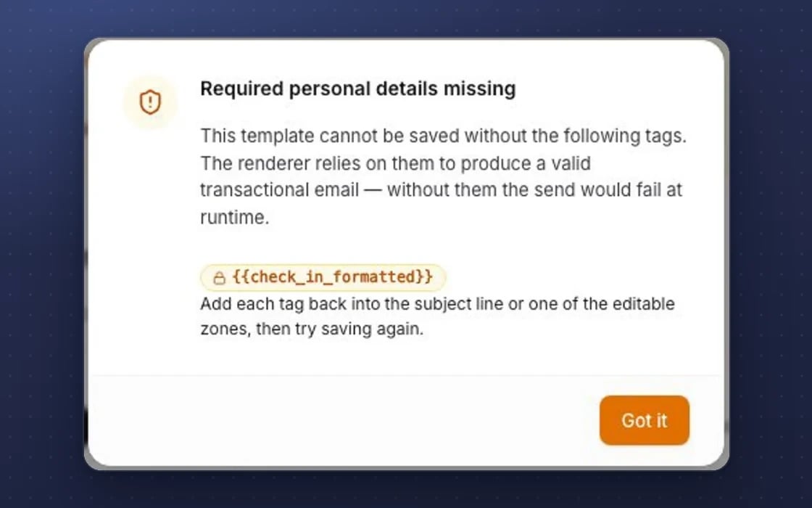Select the {{check_in_formatted}} tag chip

(x=323, y=277)
